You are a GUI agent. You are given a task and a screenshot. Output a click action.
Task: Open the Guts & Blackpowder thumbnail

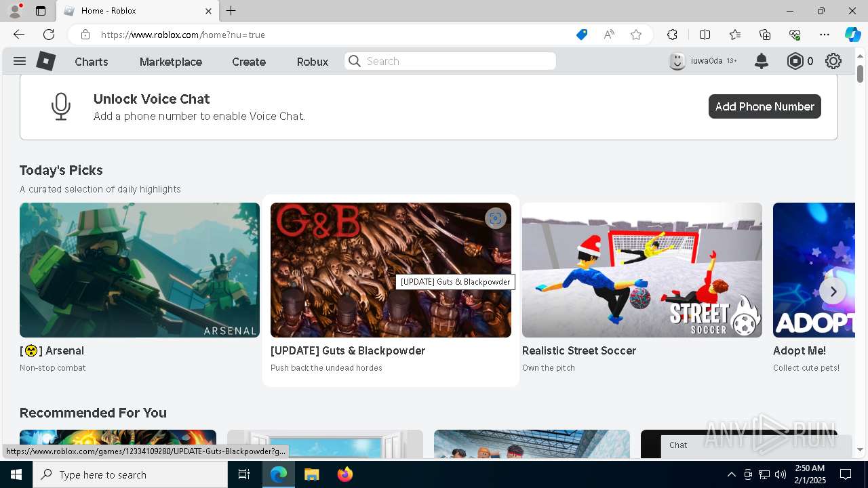391,270
